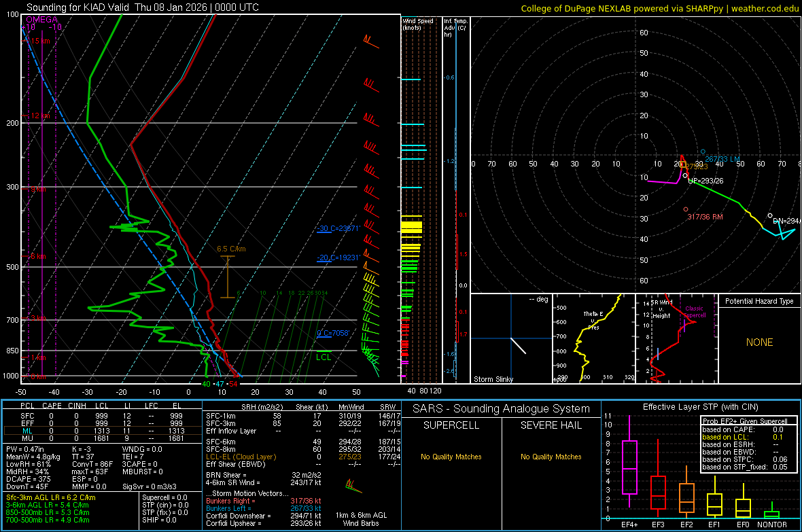This screenshot has width=802, height=532.
Task: Click the DCAPE = 375 value
Action: [x=28, y=479]
